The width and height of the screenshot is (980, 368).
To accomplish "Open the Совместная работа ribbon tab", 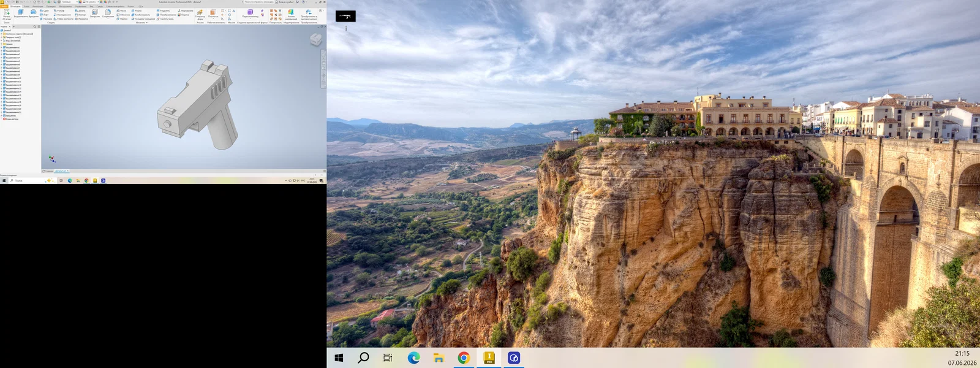I will [x=115, y=6].
